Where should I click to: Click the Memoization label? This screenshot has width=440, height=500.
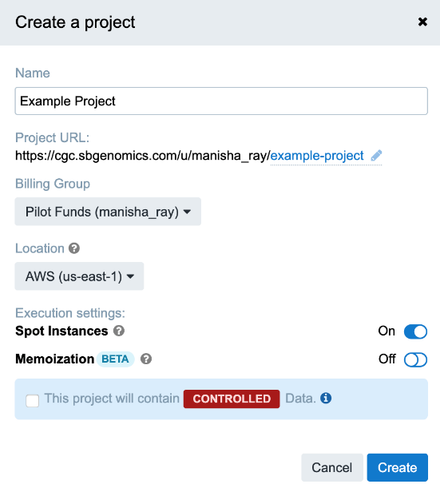tap(55, 359)
